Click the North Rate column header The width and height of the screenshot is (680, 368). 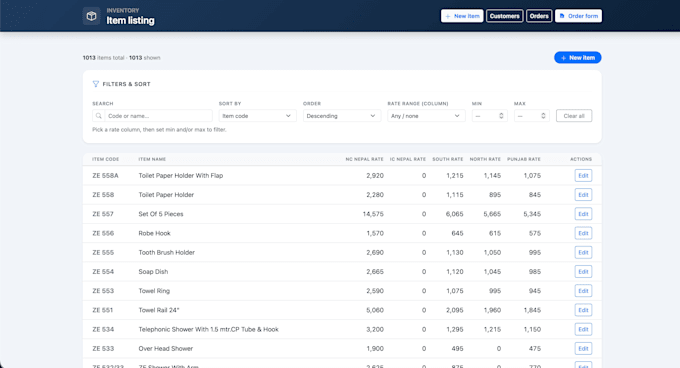[x=485, y=159]
